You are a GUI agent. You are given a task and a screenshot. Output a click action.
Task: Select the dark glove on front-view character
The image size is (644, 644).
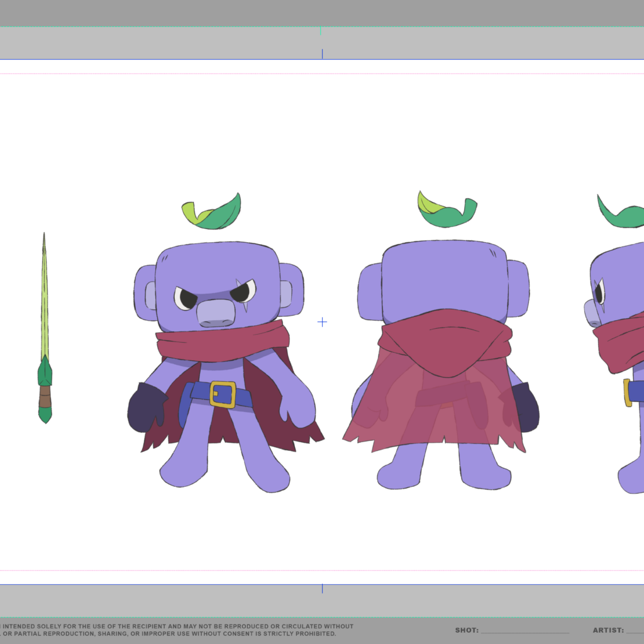pos(145,409)
